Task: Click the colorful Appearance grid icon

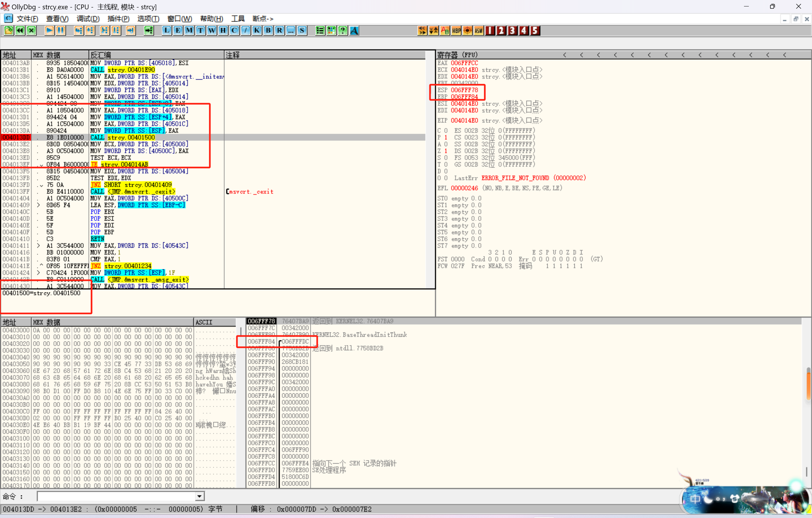Action: 331,31
